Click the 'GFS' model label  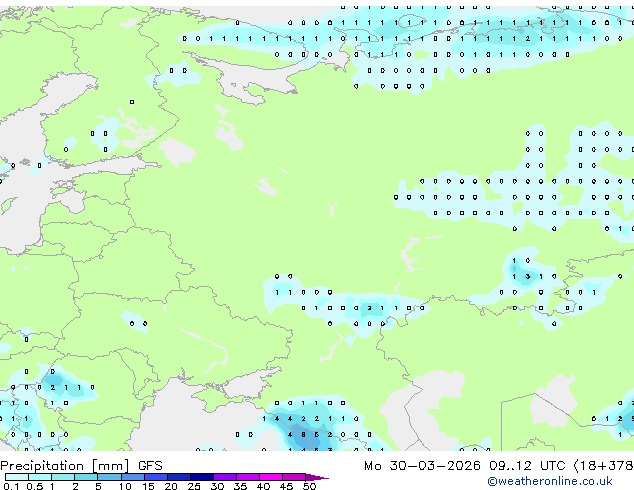tap(150, 466)
